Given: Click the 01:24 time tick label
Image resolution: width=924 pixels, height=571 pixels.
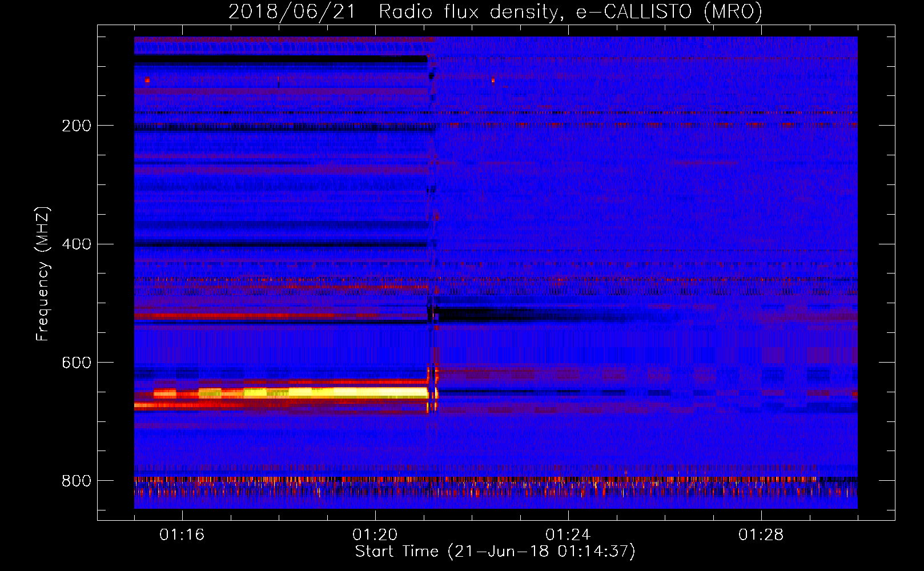Looking at the screenshot, I should pyautogui.click(x=568, y=535).
